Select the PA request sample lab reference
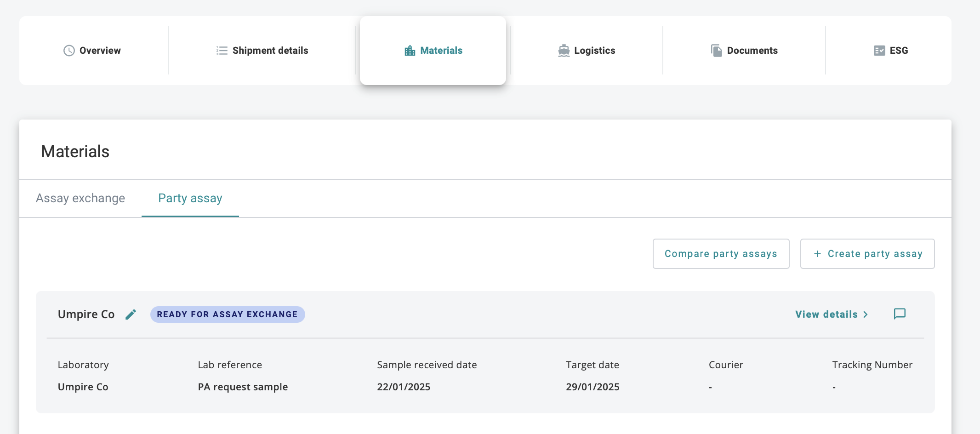 [x=243, y=387]
